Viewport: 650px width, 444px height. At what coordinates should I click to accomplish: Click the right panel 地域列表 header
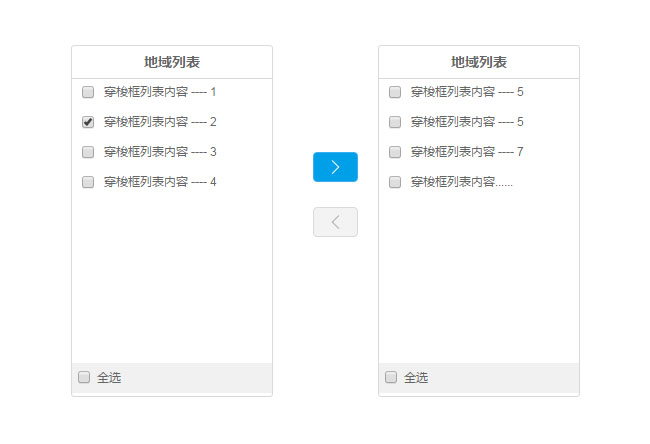479,62
